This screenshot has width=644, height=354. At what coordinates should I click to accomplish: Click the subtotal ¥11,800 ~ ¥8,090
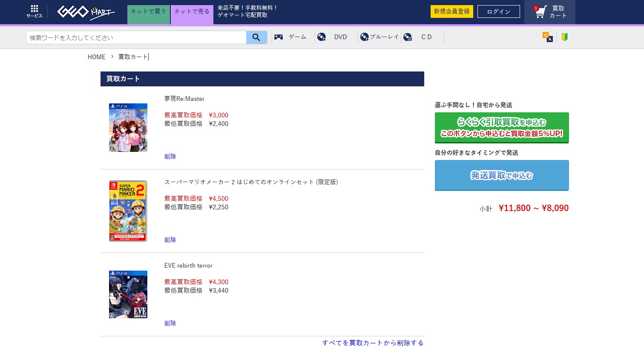point(534,208)
